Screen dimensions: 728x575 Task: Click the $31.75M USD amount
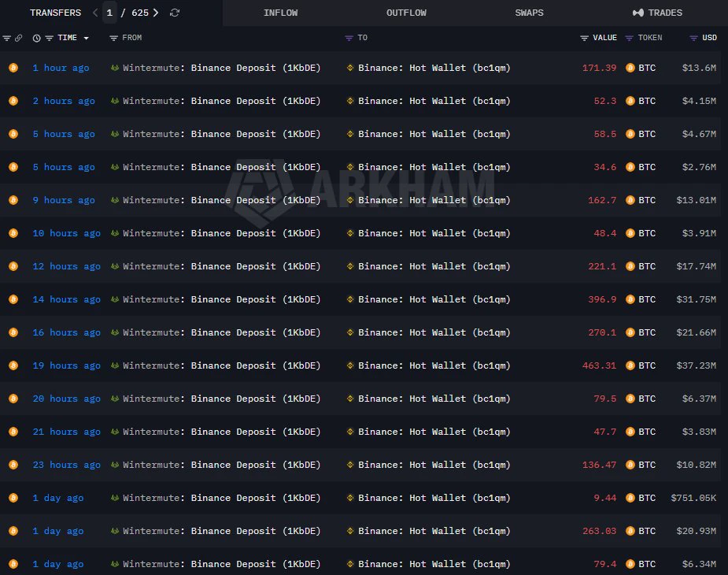point(696,299)
